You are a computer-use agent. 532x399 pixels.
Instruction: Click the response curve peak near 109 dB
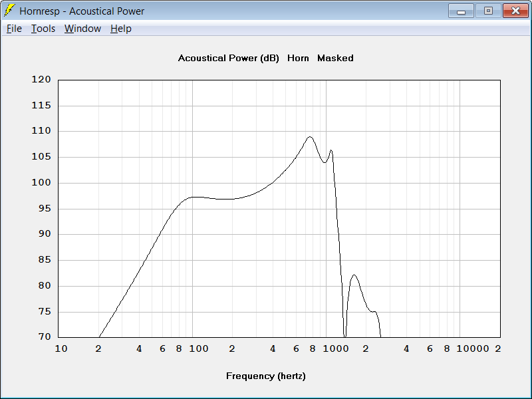[x=309, y=137]
